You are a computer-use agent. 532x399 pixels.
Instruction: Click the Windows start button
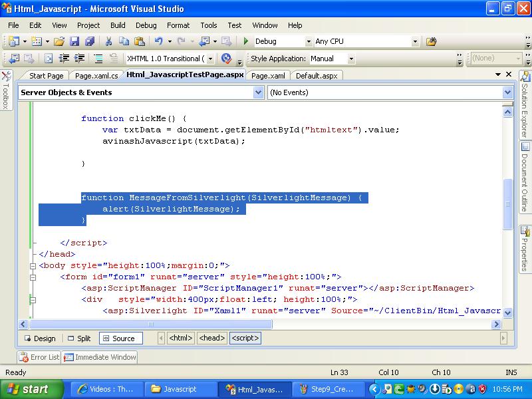point(31,389)
